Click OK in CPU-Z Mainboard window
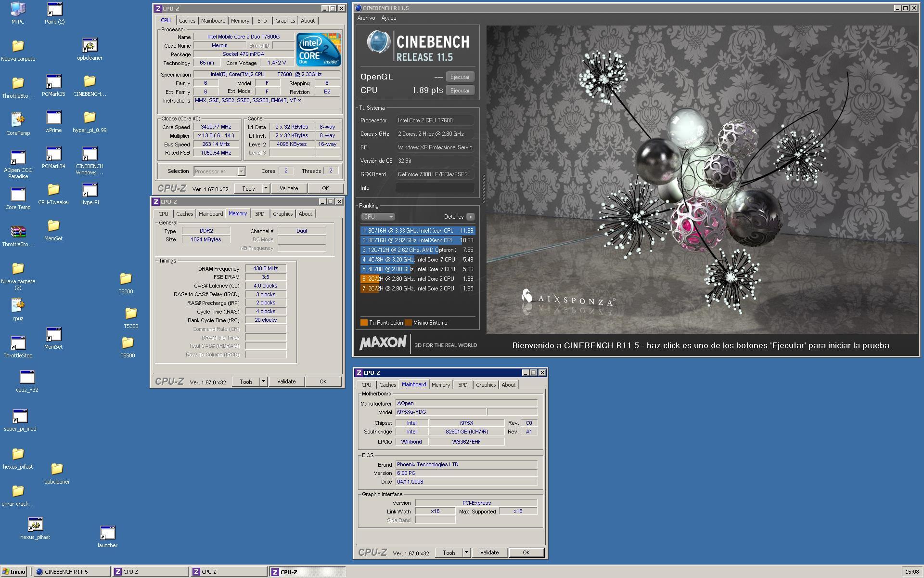Image resolution: width=924 pixels, height=578 pixels. coord(526,552)
